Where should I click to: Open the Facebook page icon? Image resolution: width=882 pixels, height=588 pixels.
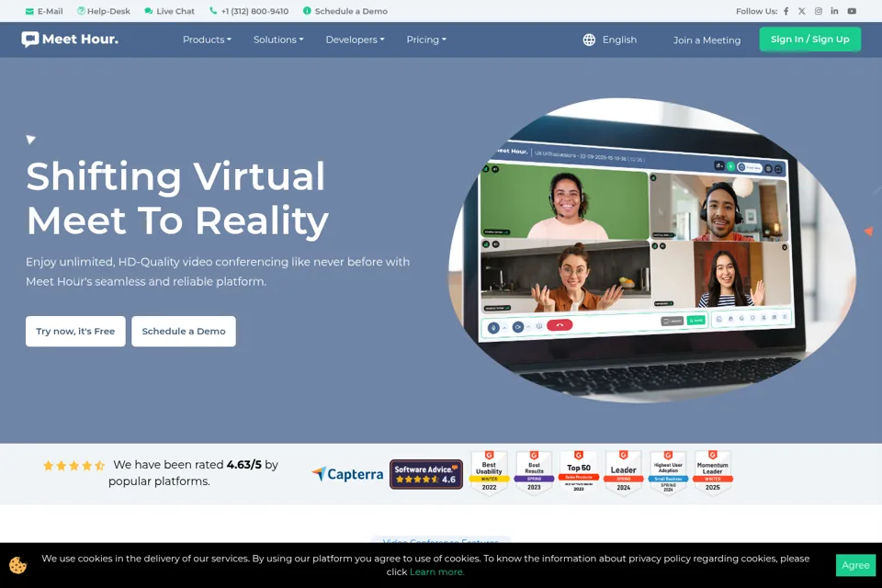point(786,11)
